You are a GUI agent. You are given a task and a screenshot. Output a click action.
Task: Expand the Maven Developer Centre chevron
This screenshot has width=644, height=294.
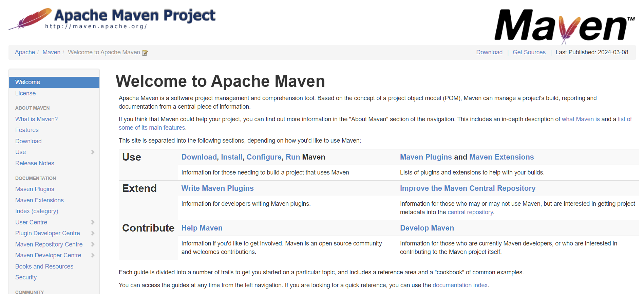(x=93, y=255)
